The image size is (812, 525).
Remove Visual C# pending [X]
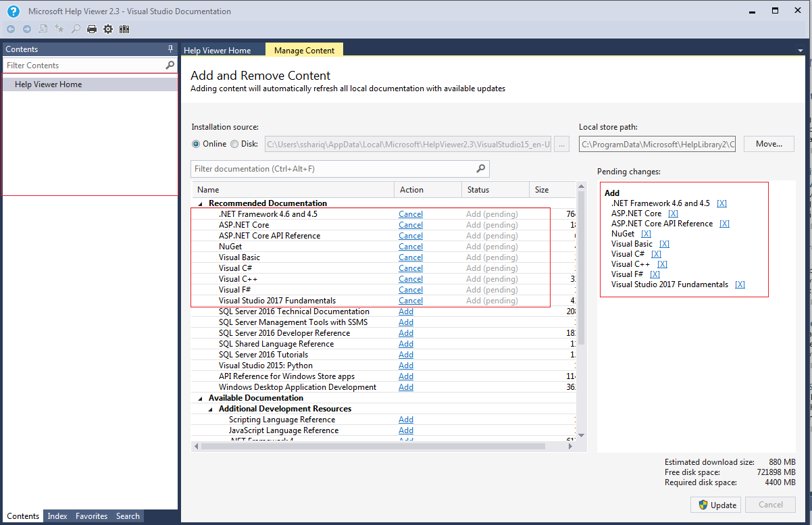[656, 254]
